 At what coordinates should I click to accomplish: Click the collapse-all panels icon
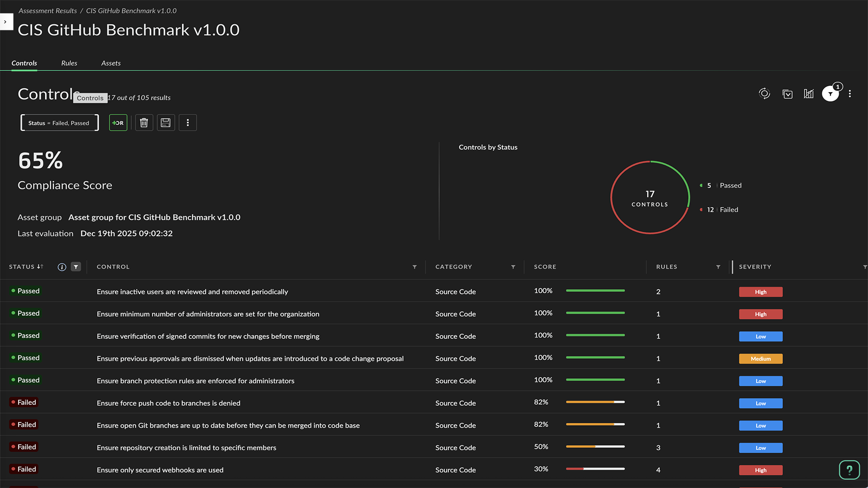pyautogui.click(x=787, y=94)
